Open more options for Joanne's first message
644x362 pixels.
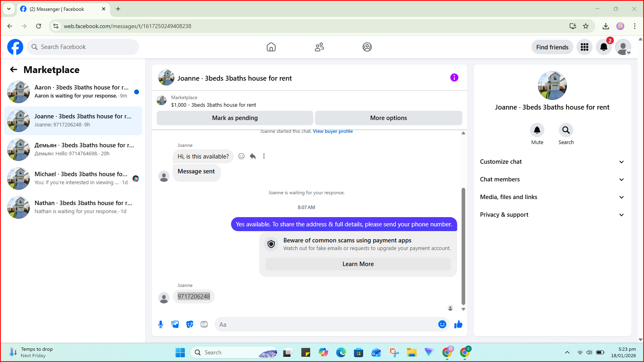pos(264,156)
